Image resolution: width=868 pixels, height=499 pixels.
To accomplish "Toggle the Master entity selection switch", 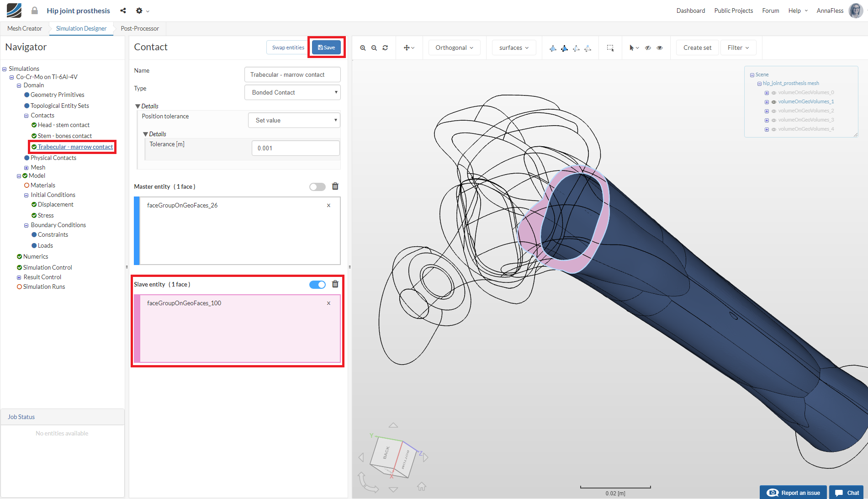I will coord(317,187).
